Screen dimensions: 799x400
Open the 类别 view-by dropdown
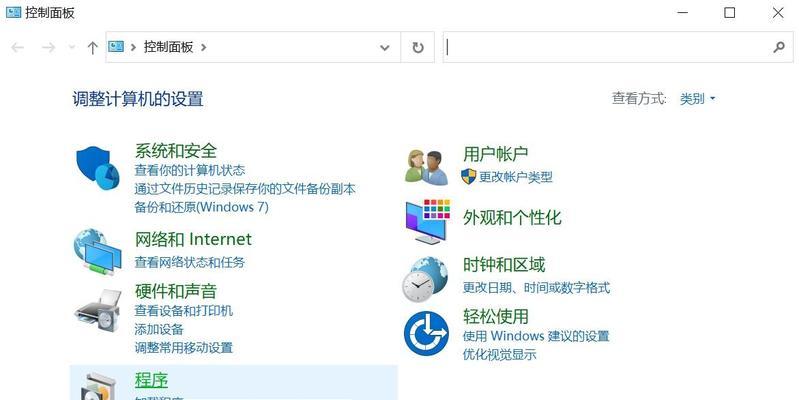tap(697, 98)
